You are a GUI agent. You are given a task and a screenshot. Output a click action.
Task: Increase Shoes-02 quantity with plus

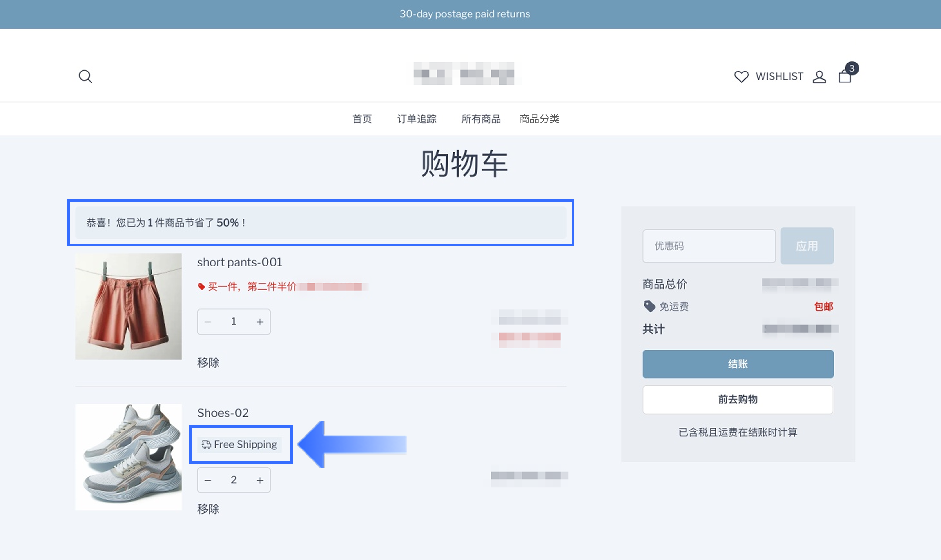tap(260, 480)
